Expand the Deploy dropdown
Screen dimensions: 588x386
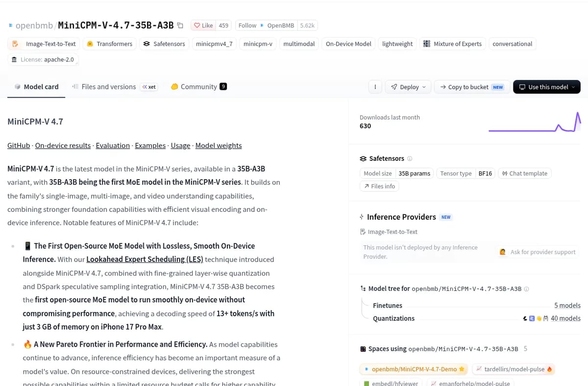[x=408, y=87]
